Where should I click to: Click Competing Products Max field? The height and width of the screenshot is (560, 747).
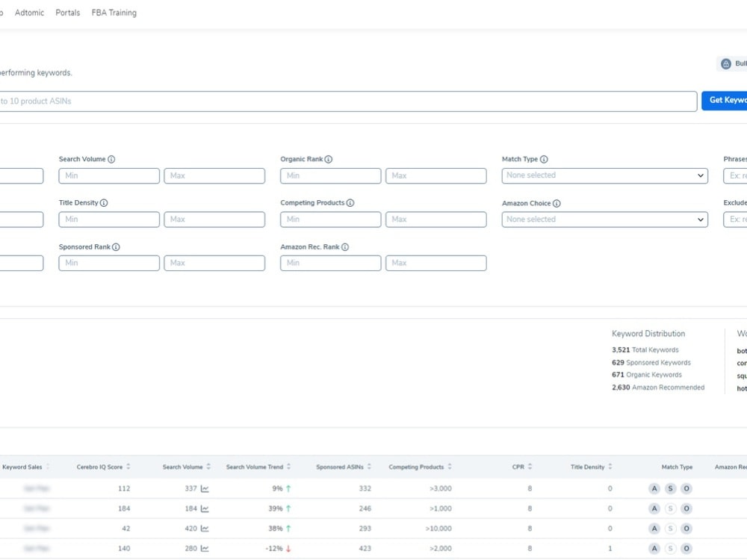[x=436, y=220]
